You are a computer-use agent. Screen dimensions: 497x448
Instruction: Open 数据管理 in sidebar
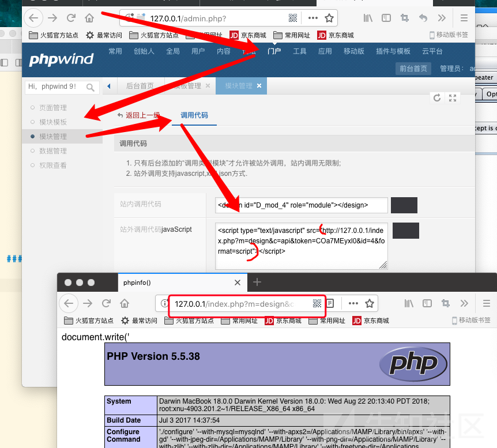[52, 151]
